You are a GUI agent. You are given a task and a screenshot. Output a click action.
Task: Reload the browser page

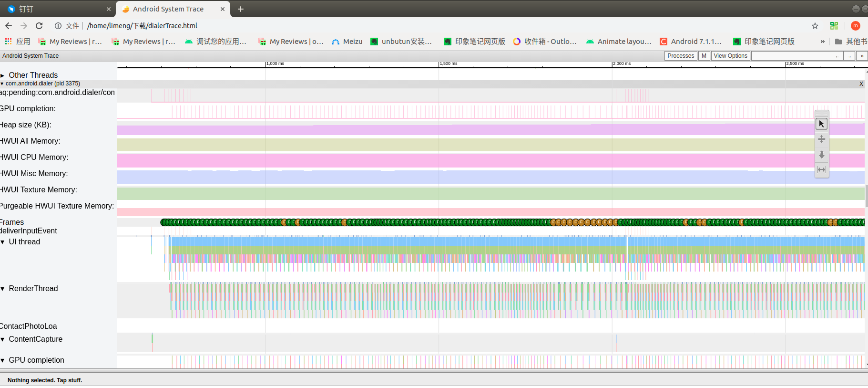(x=39, y=26)
